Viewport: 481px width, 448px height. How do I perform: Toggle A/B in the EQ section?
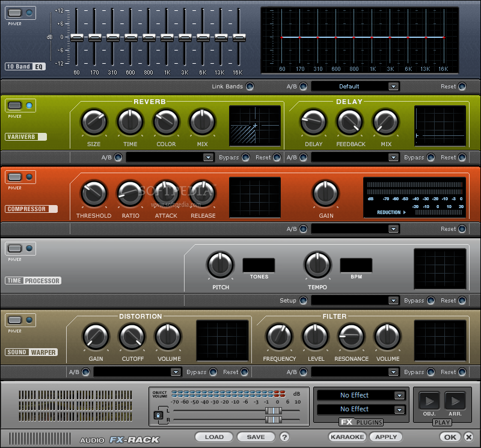click(x=304, y=87)
